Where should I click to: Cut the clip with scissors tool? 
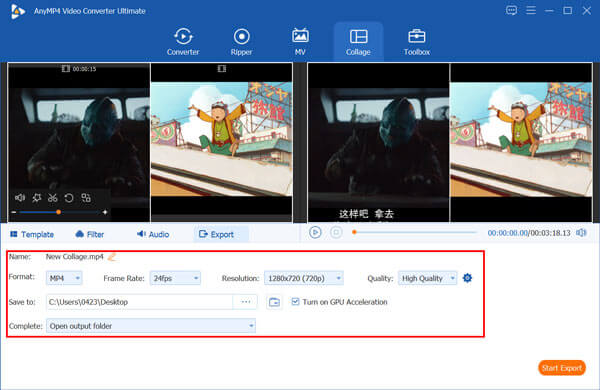(x=52, y=197)
